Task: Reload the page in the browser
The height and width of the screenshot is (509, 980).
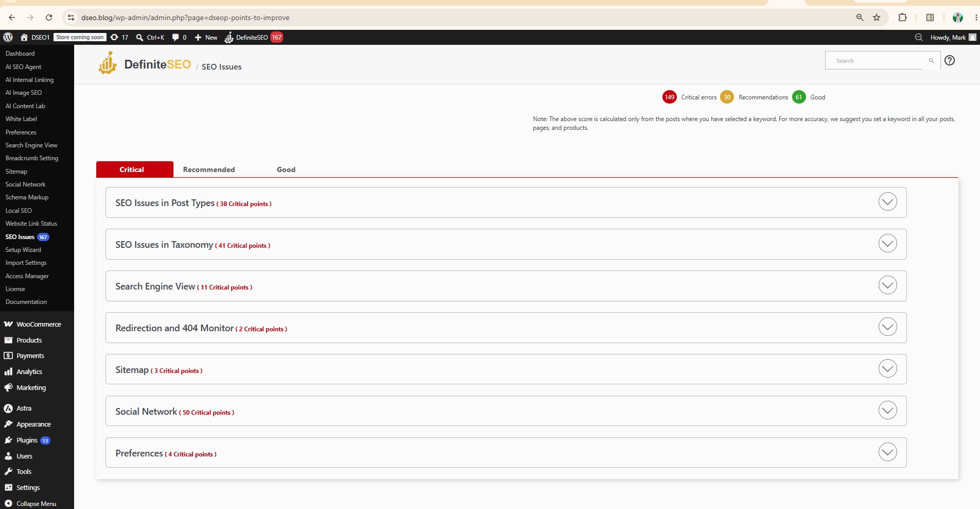Action: click(x=49, y=18)
